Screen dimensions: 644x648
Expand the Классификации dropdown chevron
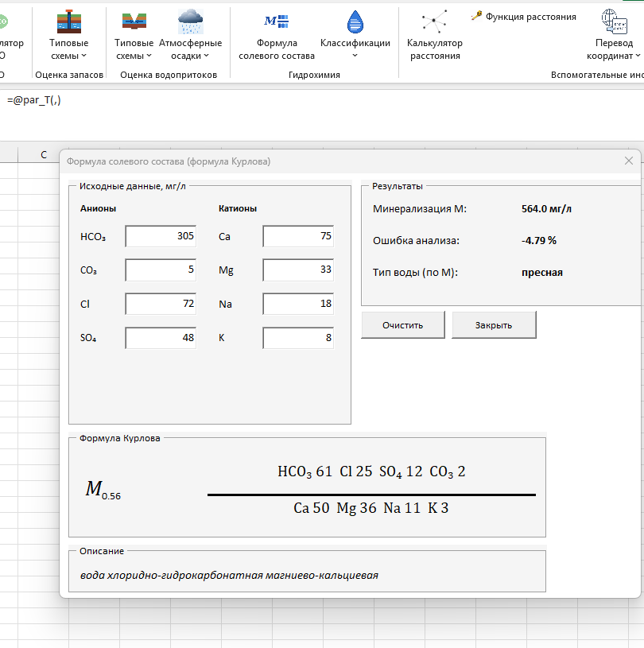pos(355,56)
